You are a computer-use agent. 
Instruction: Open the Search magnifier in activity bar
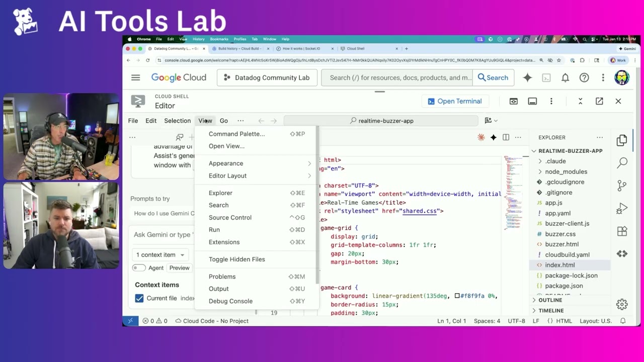[x=622, y=162]
